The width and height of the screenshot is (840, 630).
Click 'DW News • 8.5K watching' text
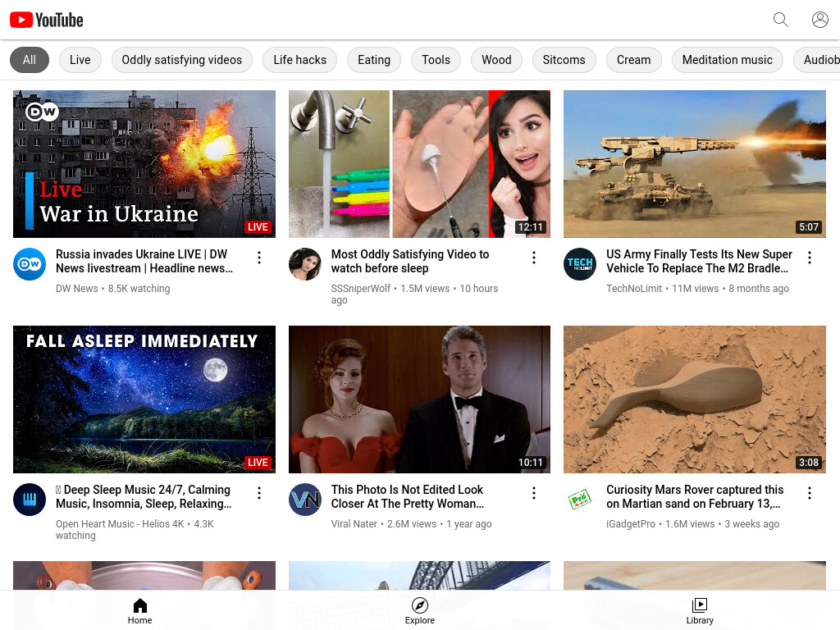click(112, 288)
